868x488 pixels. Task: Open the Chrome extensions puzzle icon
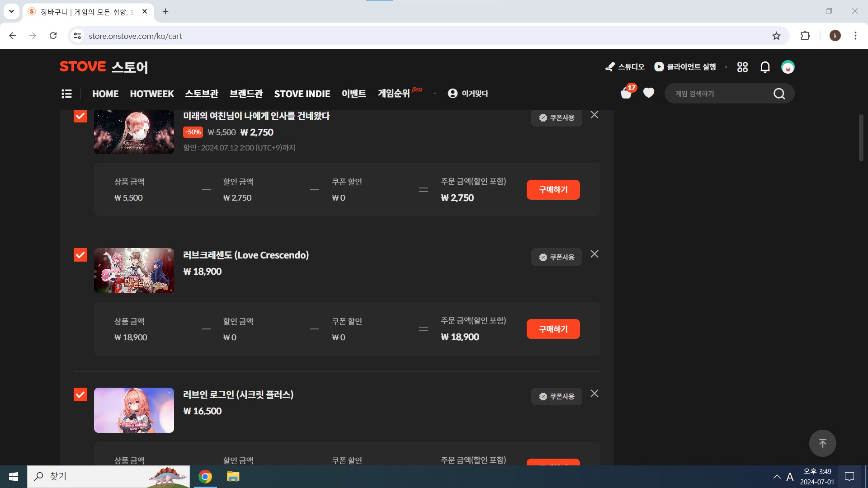coord(805,36)
